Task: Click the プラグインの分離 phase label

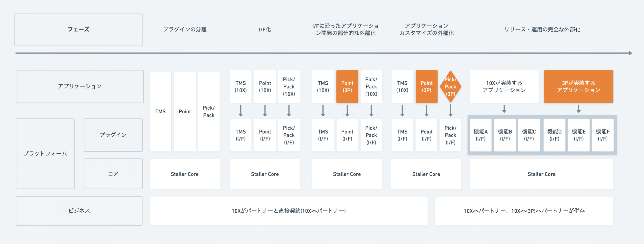Action: [185, 29]
